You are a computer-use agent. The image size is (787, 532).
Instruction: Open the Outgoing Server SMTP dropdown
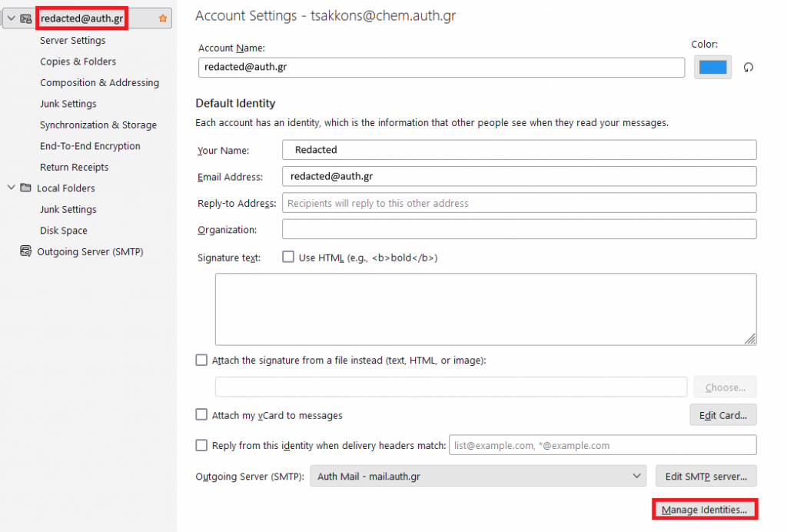click(x=477, y=476)
